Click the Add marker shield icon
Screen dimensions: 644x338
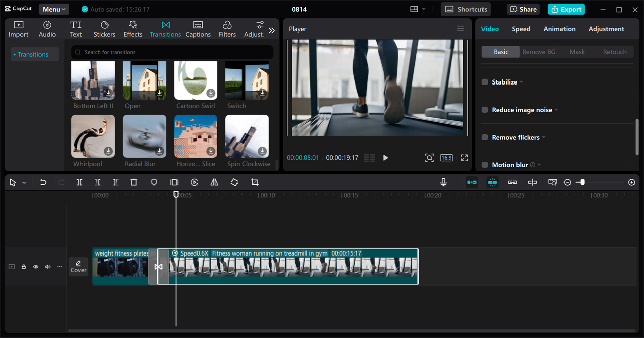[154, 182]
